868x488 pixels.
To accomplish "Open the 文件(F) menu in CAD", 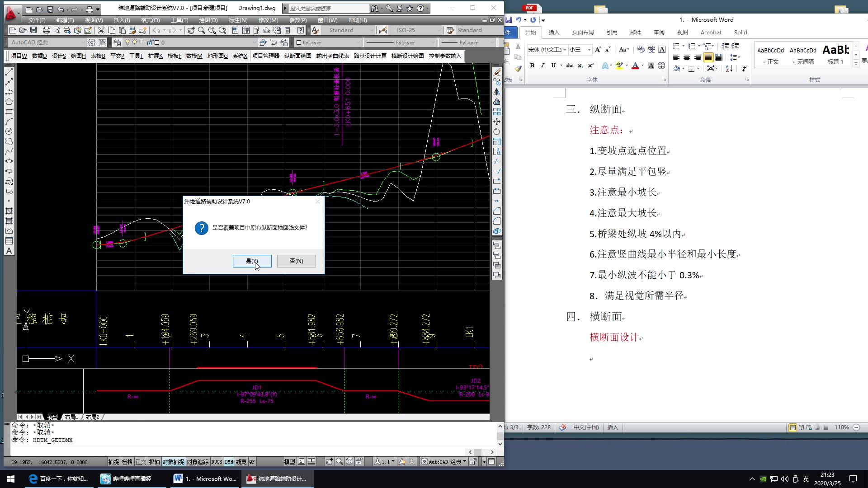I will (x=37, y=20).
